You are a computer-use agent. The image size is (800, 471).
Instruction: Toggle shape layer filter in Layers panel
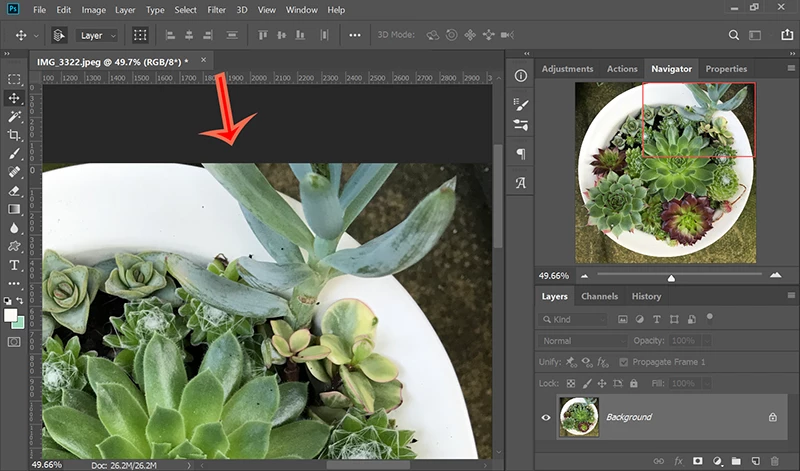point(674,319)
